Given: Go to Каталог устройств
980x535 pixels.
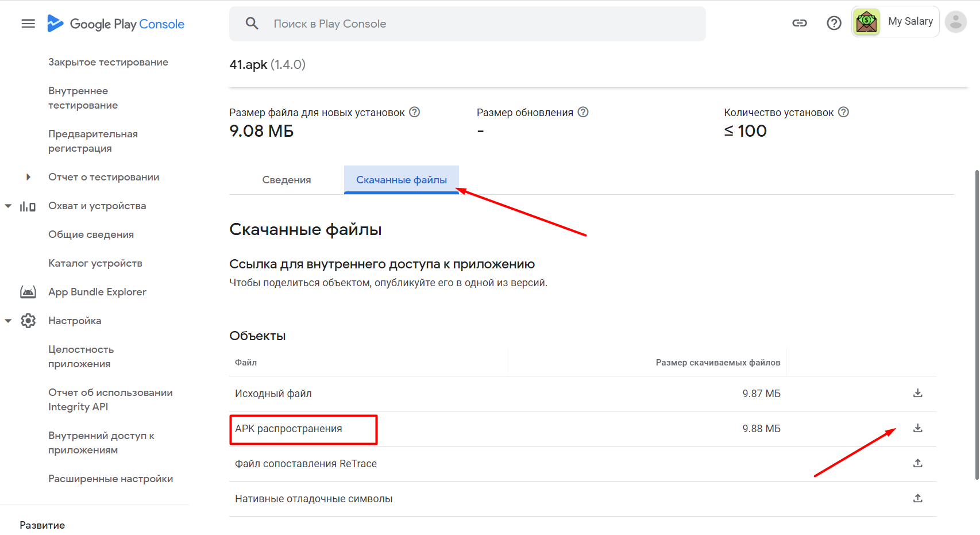Looking at the screenshot, I should click(95, 263).
